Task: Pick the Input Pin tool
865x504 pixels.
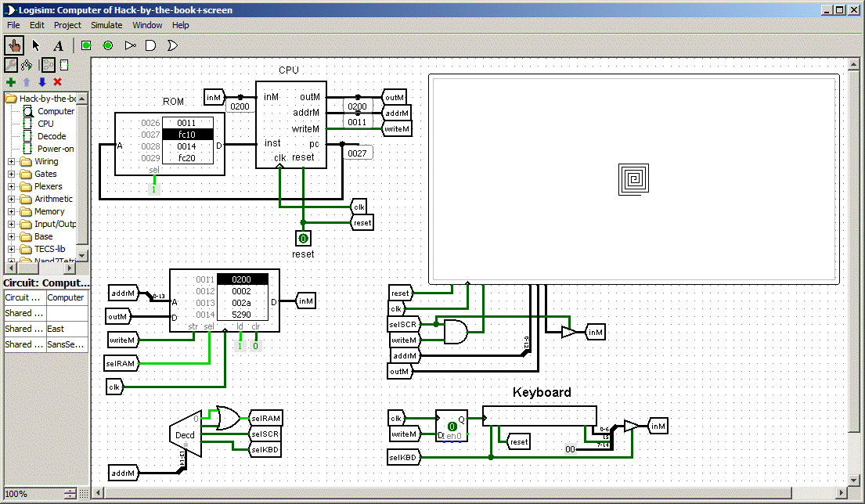Action: (x=86, y=45)
